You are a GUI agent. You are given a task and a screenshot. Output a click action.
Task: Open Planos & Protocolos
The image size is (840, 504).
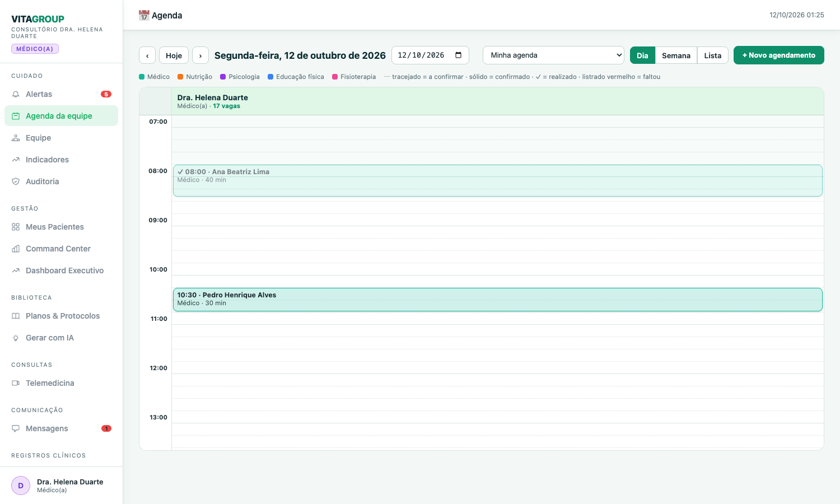click(62, 316)
